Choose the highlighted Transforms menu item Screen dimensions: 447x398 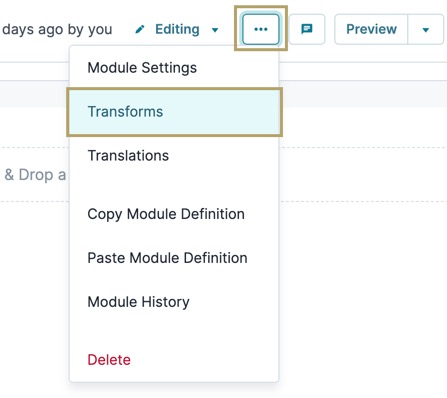point(174,112)
